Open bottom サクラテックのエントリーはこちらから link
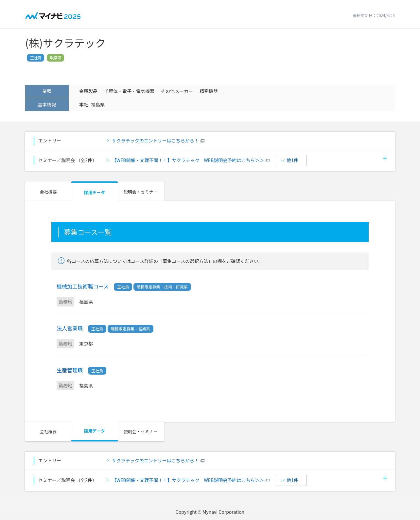The width and height of the screenshot is (420, 520). coord(155,461)
